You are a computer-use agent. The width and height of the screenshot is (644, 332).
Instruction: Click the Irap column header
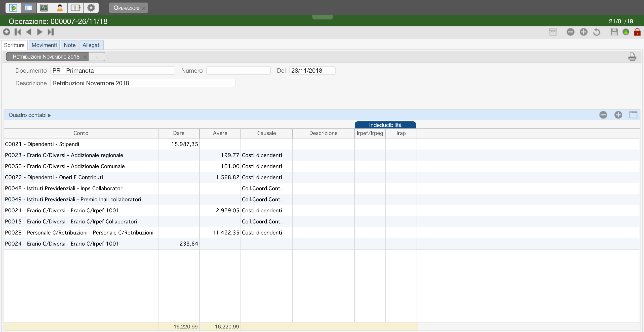point(401,133)
